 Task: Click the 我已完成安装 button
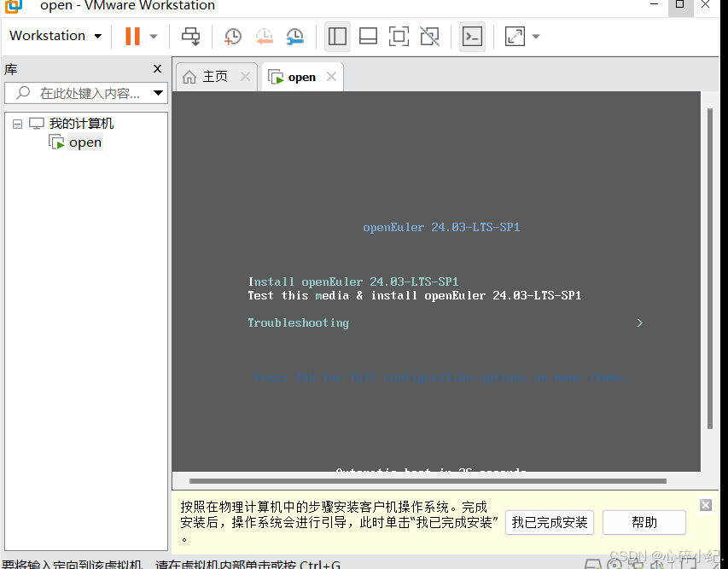[x=550, y=522]
